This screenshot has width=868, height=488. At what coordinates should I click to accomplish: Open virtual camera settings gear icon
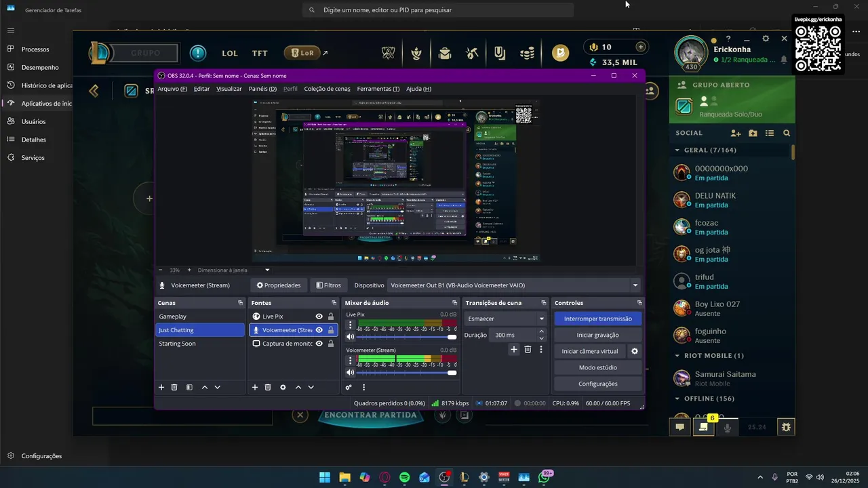click(635, 351)
